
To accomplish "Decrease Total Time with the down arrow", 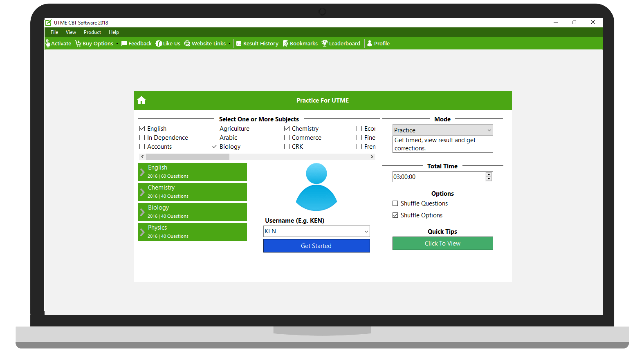I will (x=489, y=179).
